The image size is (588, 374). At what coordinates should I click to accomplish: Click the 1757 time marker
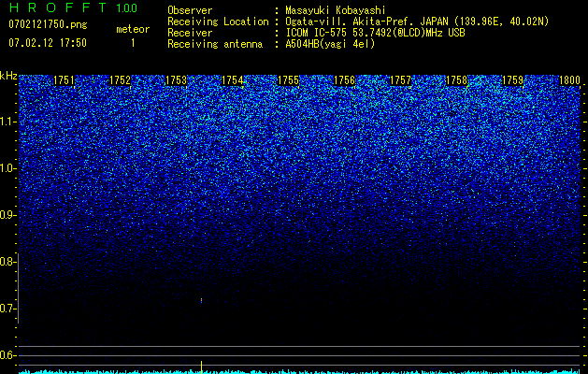(400, 80)
